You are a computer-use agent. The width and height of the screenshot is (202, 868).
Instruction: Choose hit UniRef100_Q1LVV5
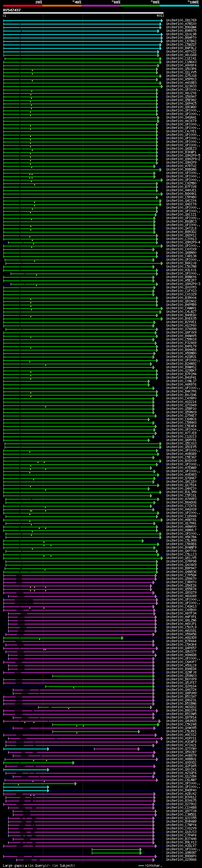pyautogui.click(x=181, y=73)
